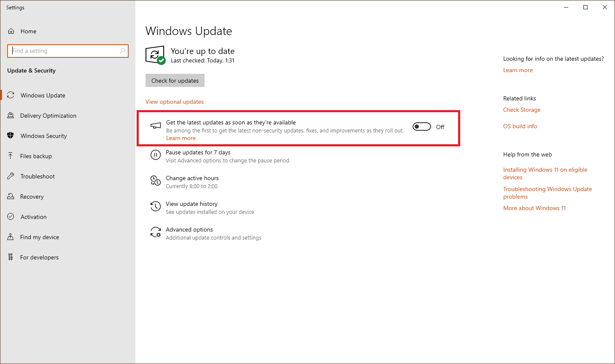Click the 'You're up to date' status text
Viewport: 615px width, 364px height.
[202, 51]
